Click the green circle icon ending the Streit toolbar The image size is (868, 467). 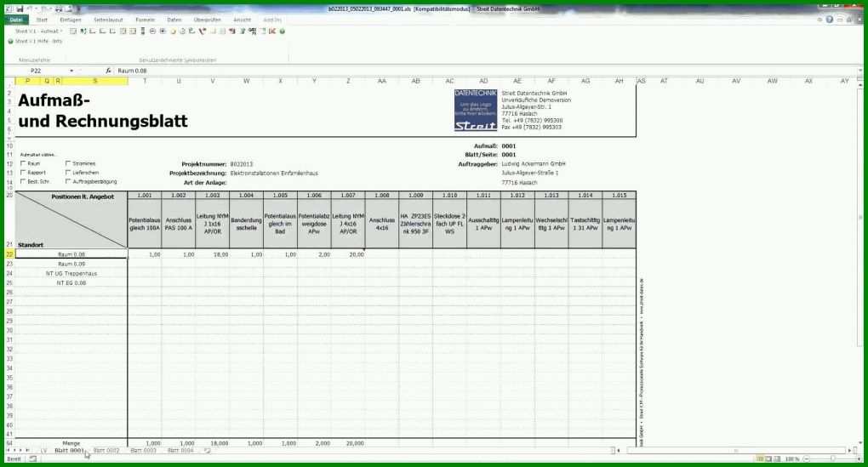tap(283, 31)
